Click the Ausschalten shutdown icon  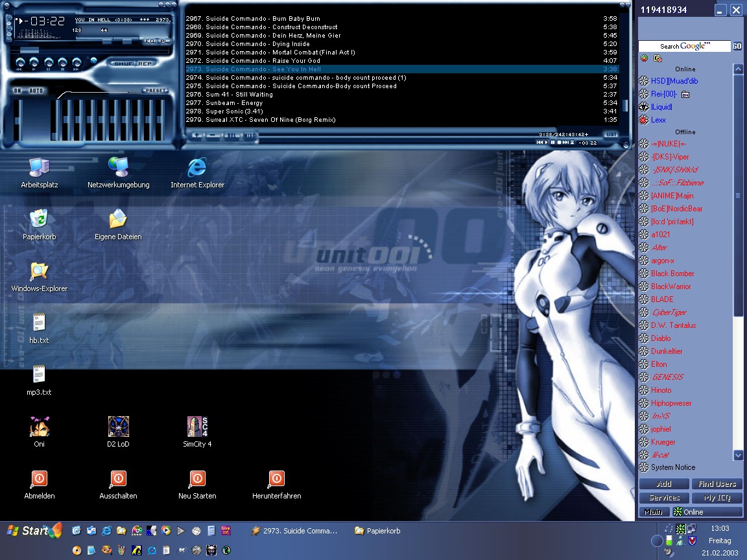119,479
